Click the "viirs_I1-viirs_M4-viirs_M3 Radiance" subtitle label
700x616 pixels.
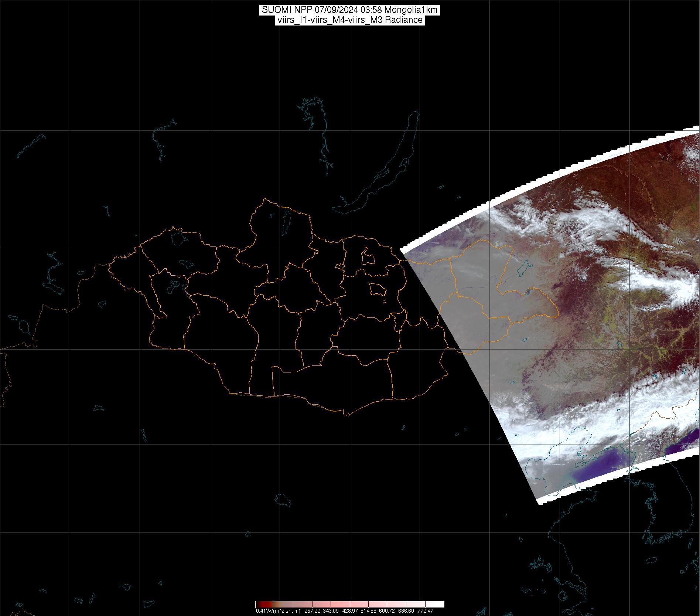(349, 20)
